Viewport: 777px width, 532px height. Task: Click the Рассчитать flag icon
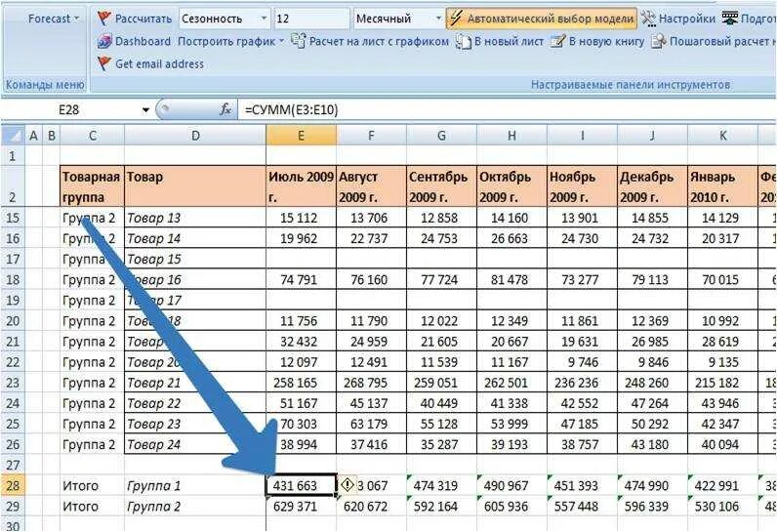coord(104,19)
